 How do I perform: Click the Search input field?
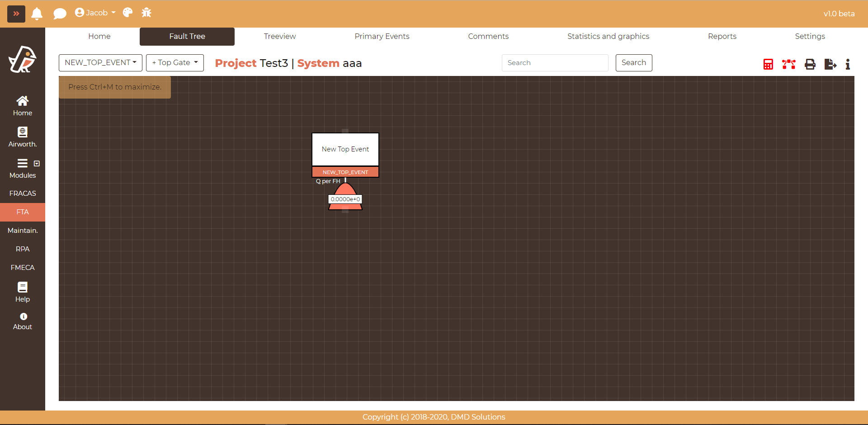[x=555, y=63]
